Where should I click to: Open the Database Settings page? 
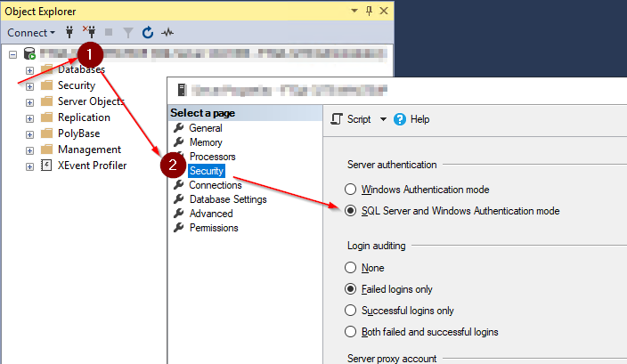228,199
